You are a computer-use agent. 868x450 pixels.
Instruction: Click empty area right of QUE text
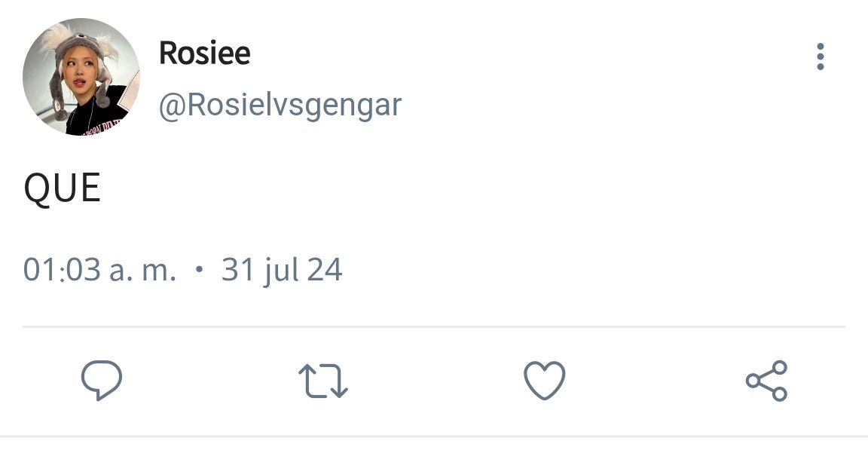[470, 188]
